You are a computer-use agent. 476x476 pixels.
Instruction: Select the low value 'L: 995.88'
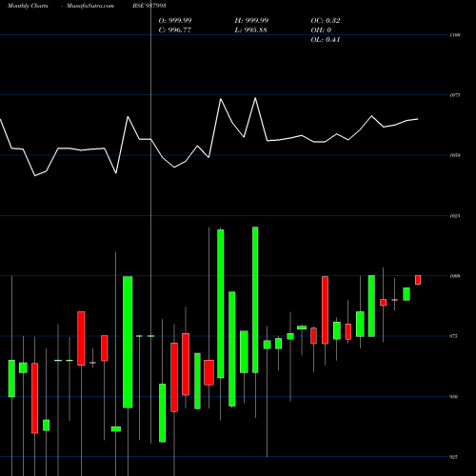click(250, 30)
